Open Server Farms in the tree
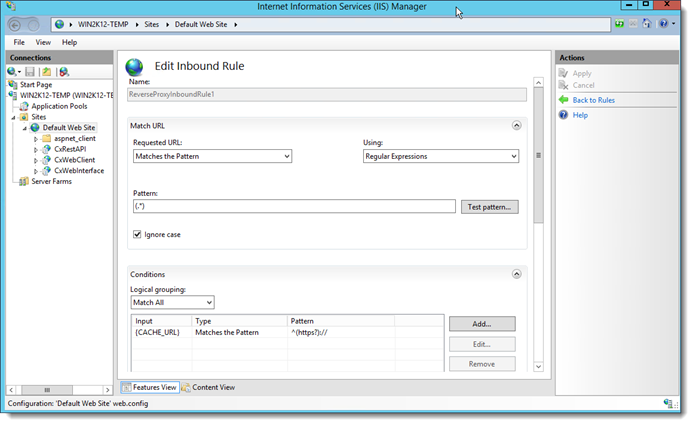 click(51, 182)
